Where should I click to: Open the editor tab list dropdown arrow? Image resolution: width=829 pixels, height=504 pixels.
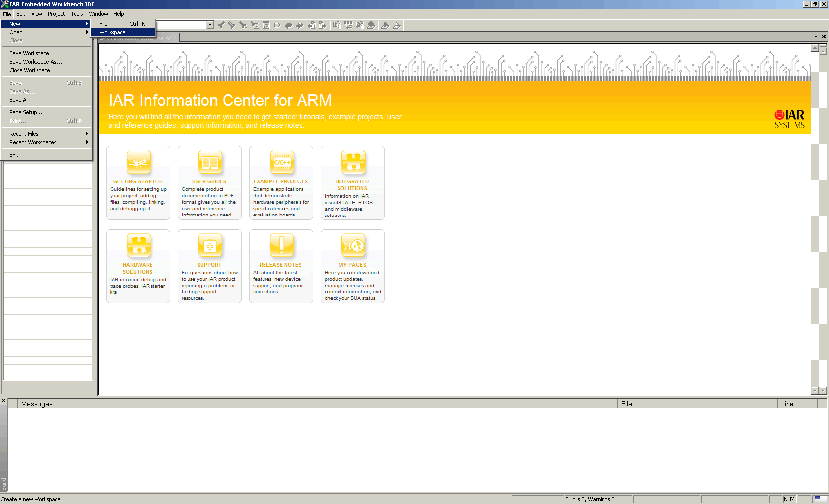(816, 36)
